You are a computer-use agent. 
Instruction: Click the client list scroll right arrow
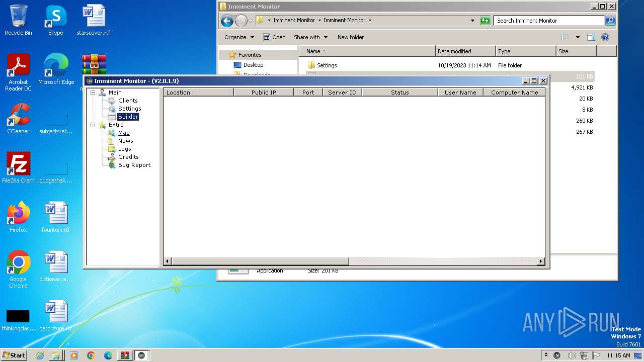tap(541, 261)
